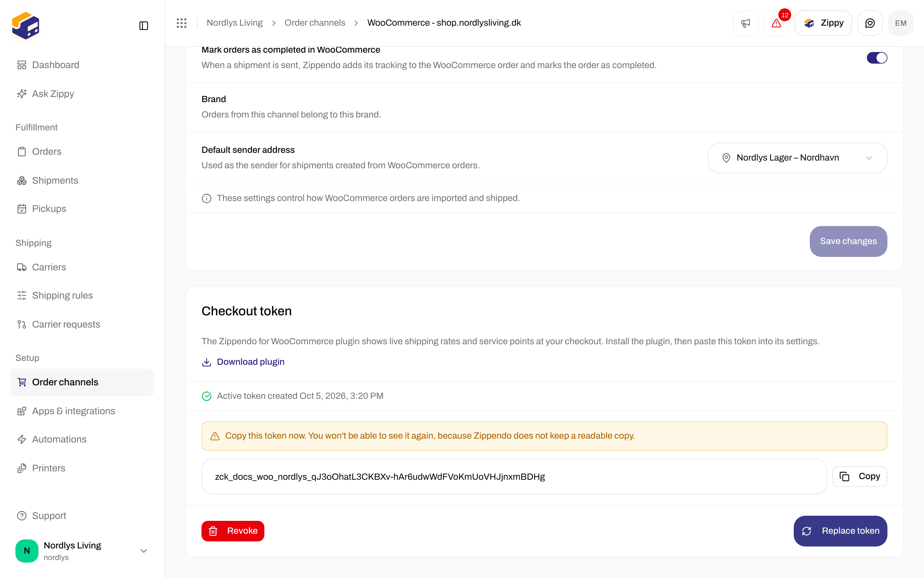Open Pickups page
The width and height of the screenshot is (924, 578).
click(x=82, y=209)
